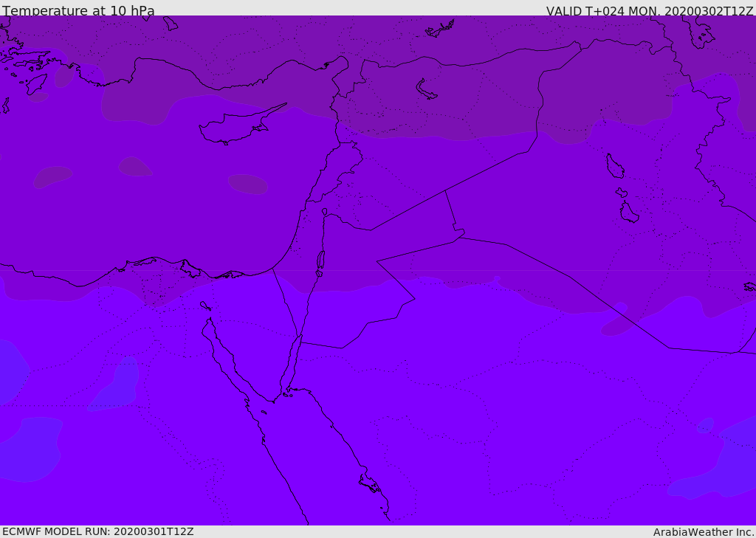The height and width of the screenshot is (538, 756).
Task: Select the "VALID T+024 MON. 20200302T12Z" label
Action: click(649, 11)
